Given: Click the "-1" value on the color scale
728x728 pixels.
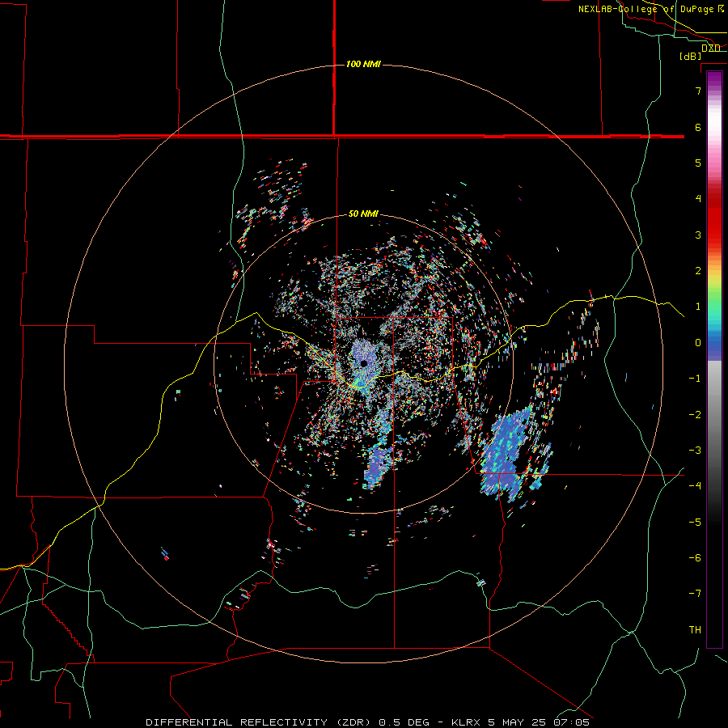Looking at the screenshot, I should tap(695, 379).
